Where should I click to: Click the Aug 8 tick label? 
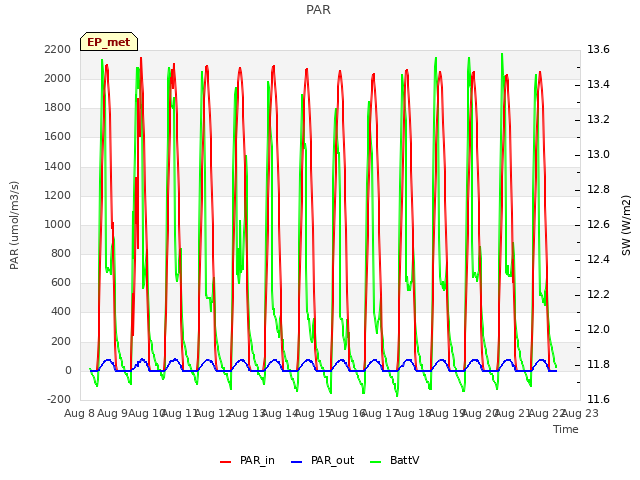[x=79, y=413]
